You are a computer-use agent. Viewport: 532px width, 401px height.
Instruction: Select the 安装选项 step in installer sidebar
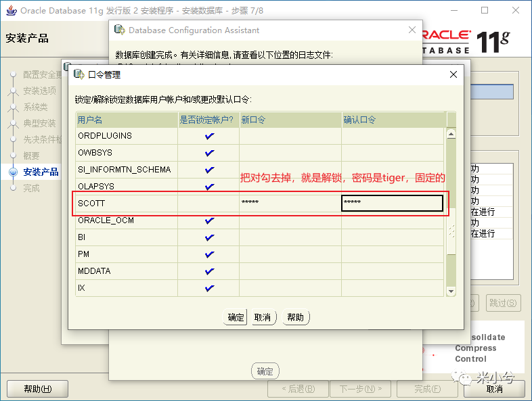click(39, 91)
